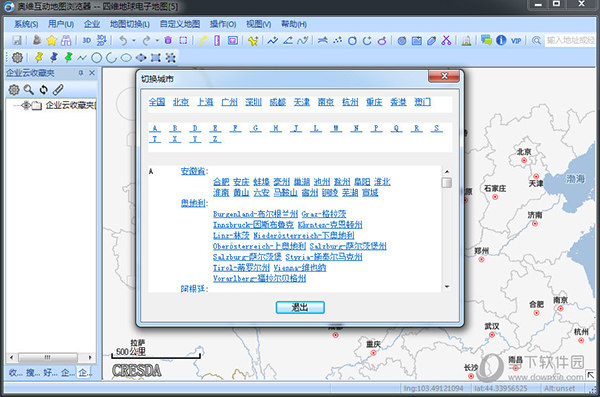Open the undo history dropdown arrow
Viewport: 600px width, 397px height.
(134, 40)
